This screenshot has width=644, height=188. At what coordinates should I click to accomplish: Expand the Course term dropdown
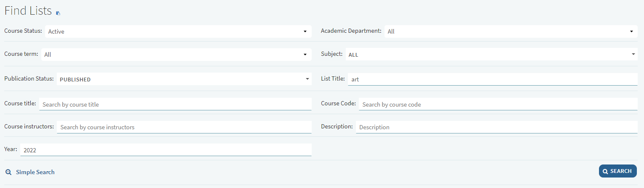(176, 55)
